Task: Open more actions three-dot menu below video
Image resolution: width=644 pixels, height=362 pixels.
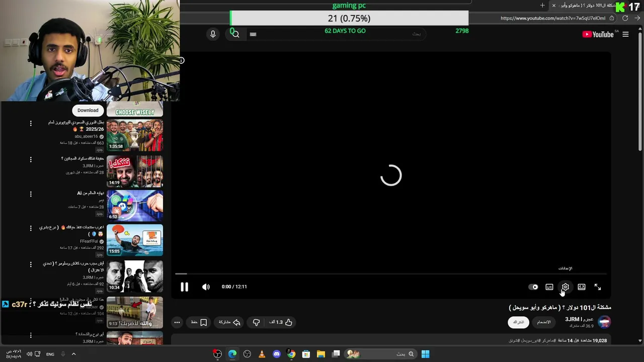Action: (x=177, y=322)
